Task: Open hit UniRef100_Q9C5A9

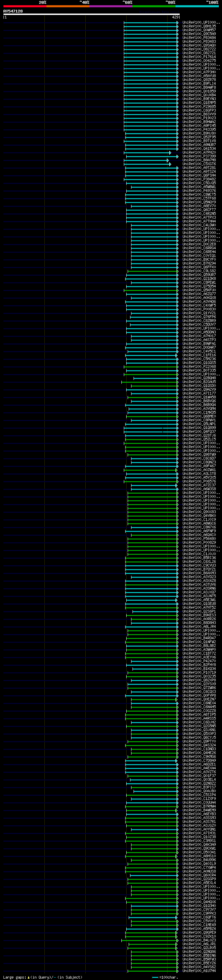Action: pos(199,34)
